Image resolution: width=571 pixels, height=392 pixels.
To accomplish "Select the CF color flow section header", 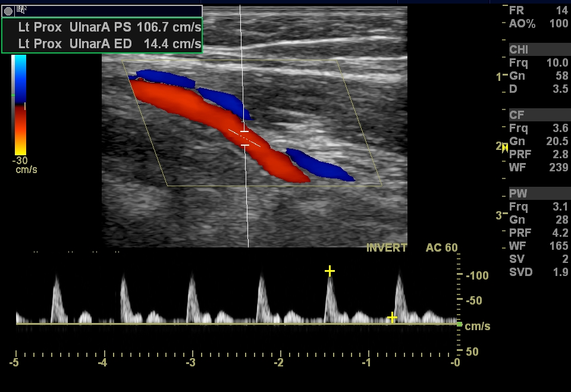I will 516,115.
